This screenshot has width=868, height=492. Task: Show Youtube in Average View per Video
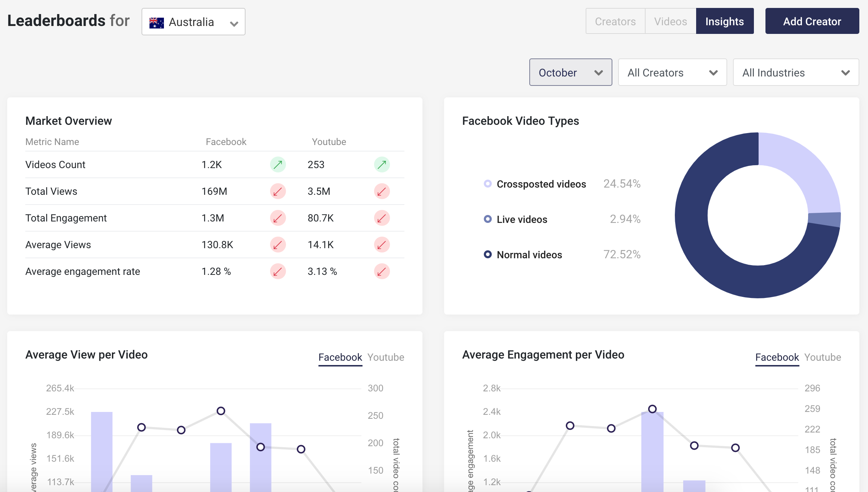386,357
